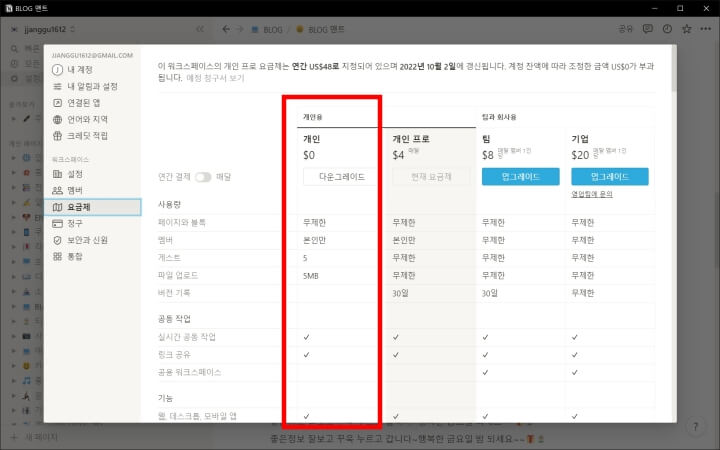720x450 pixels.
Task: Open 내 알림과 설정 menu item
Action: pyautogui.click(x=92, y=86)
